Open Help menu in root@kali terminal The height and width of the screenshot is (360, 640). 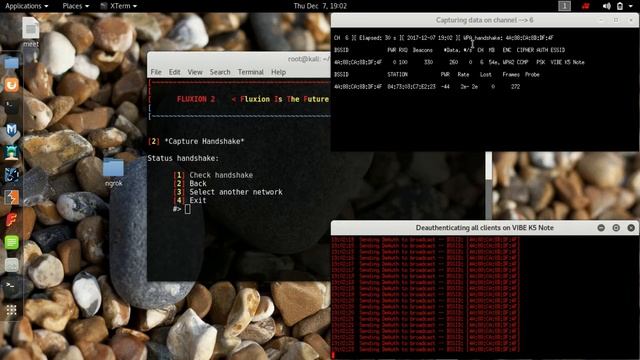pos(278,72)
